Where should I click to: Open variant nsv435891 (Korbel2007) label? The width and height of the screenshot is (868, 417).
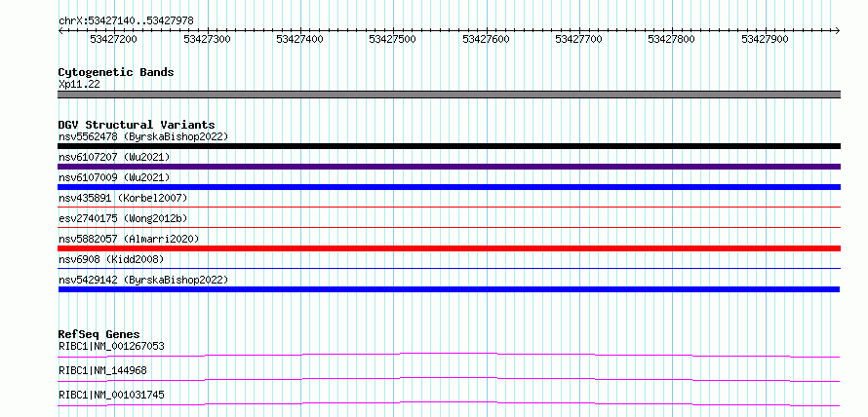click(x=123, y=198)
